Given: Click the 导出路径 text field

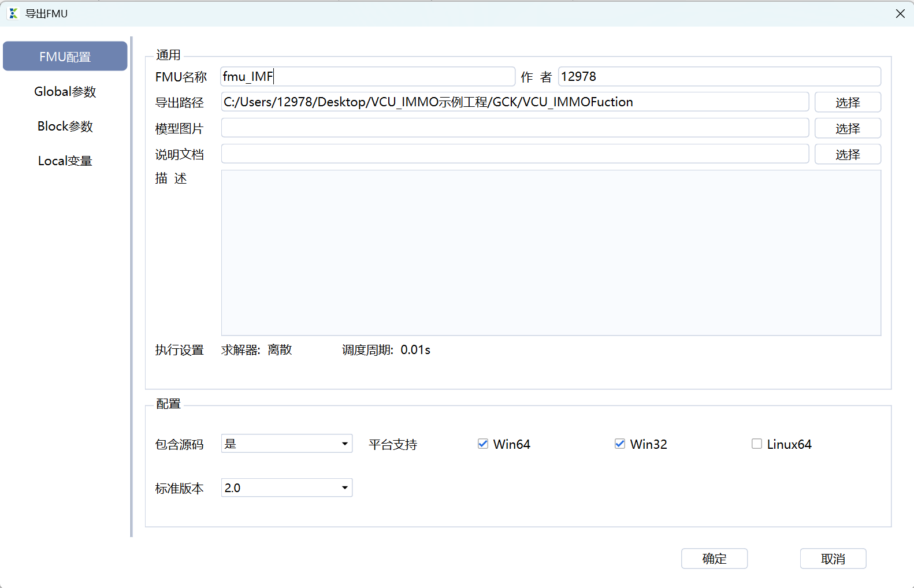Looking at the screenshot, I should pos(515,102).
